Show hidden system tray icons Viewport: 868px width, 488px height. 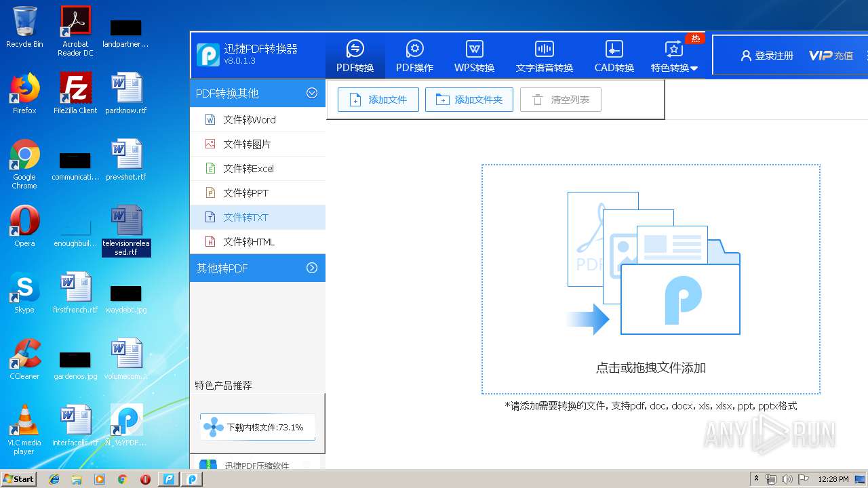coord(756,479)
